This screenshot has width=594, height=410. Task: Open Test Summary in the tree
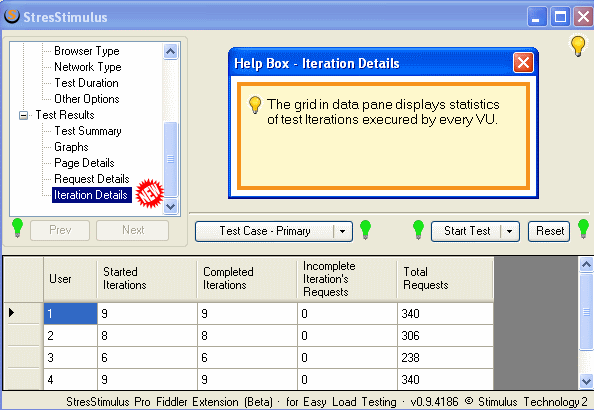(x=88, y=131)
